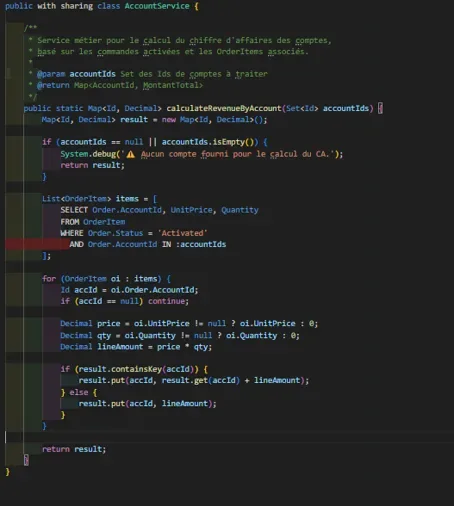Click 'Set<Id> accountIds' parameter
This screenshot has height=506, width=454.
[327, 108]
